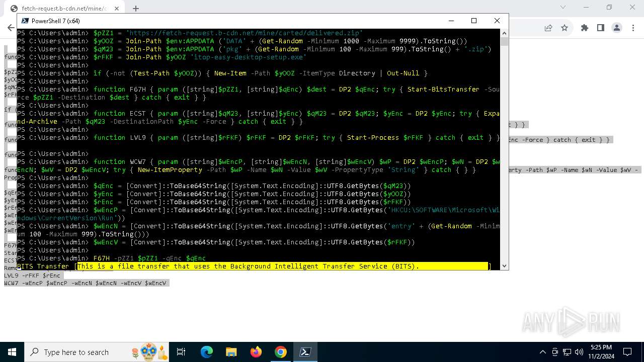The image size is (644, 362).
Task: Click PowerShell scrollbar down arrow
Action: click(504, 266)
